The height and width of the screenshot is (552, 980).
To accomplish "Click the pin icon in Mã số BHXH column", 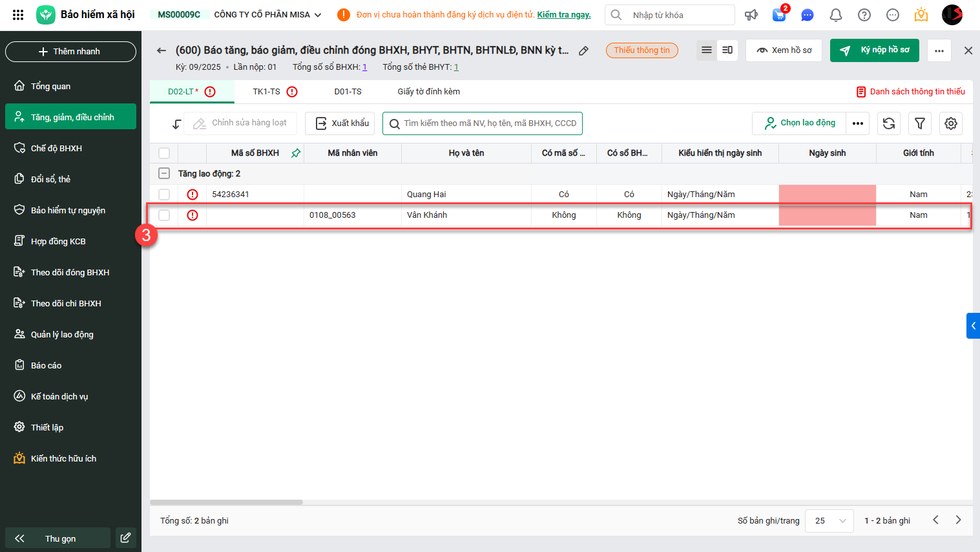I will [x=296, y=153].
